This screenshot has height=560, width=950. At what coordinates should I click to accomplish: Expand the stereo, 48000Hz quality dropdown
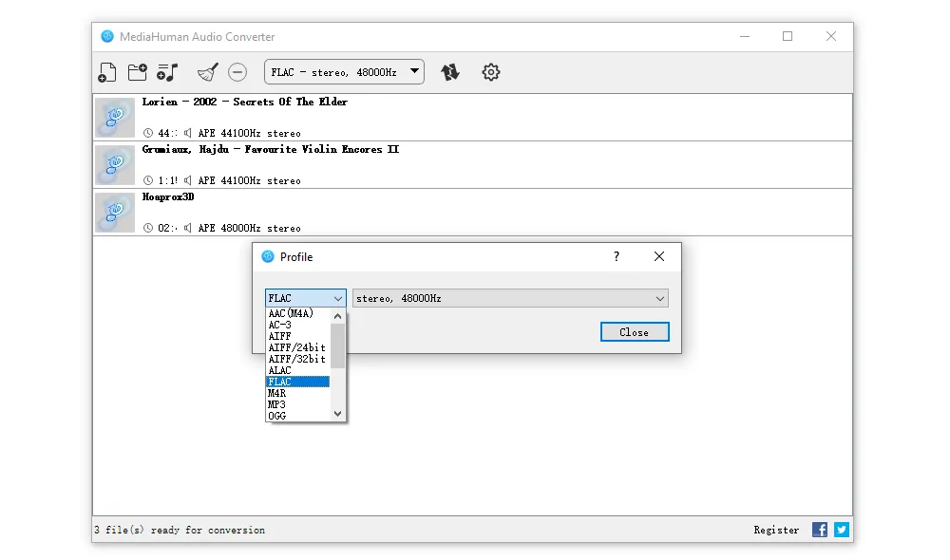pos(510,298)
